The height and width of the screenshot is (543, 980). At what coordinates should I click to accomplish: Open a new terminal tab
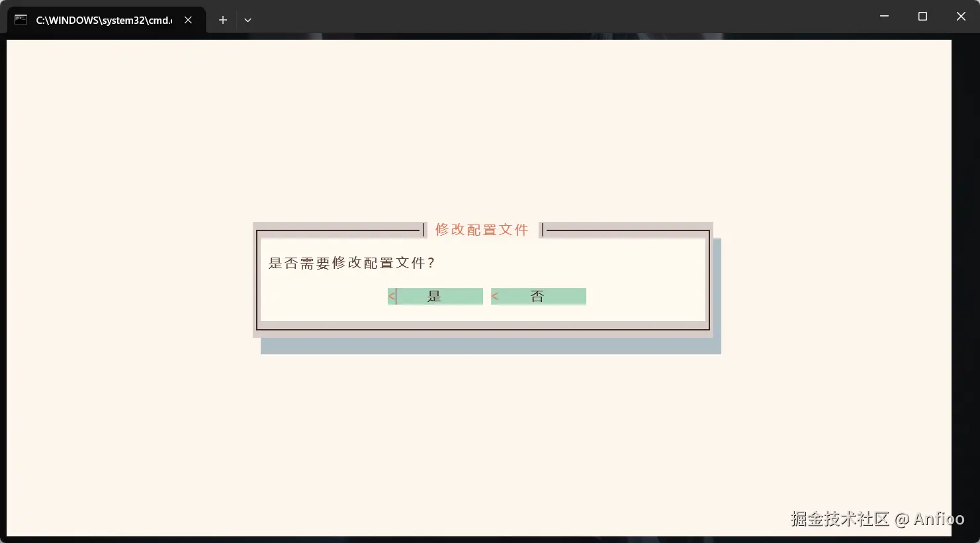pyautogui.click(x=223, y=20)
